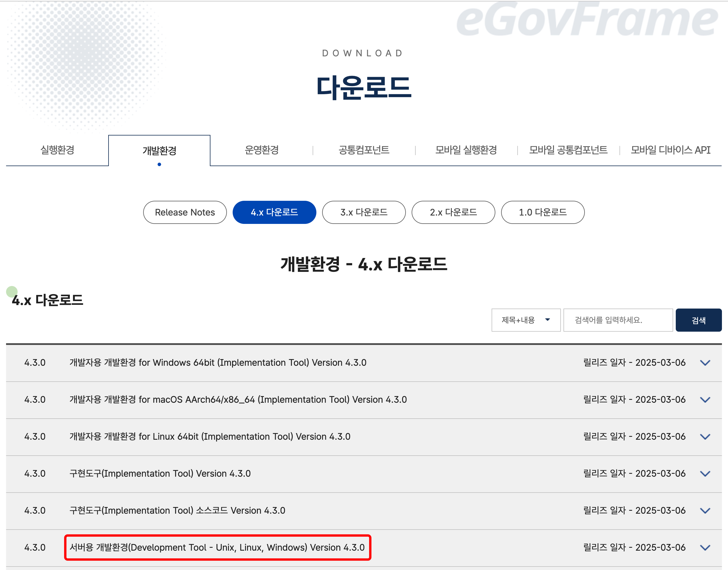The height and width of the screenshot is (570, 728).
Task: Expand the Linux 64bit row chevron
Action: point(705,437)
